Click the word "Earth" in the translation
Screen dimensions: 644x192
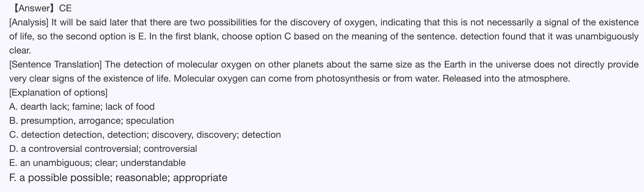455,65
